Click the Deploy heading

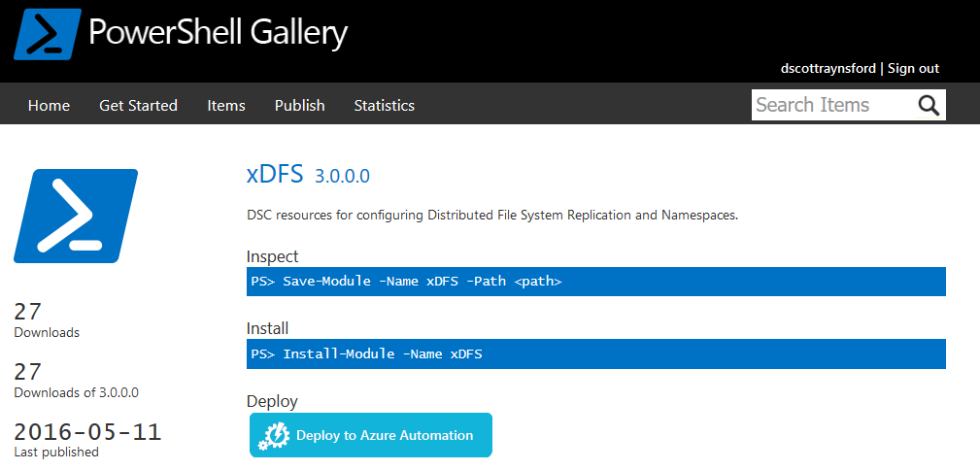pos(272,401)
